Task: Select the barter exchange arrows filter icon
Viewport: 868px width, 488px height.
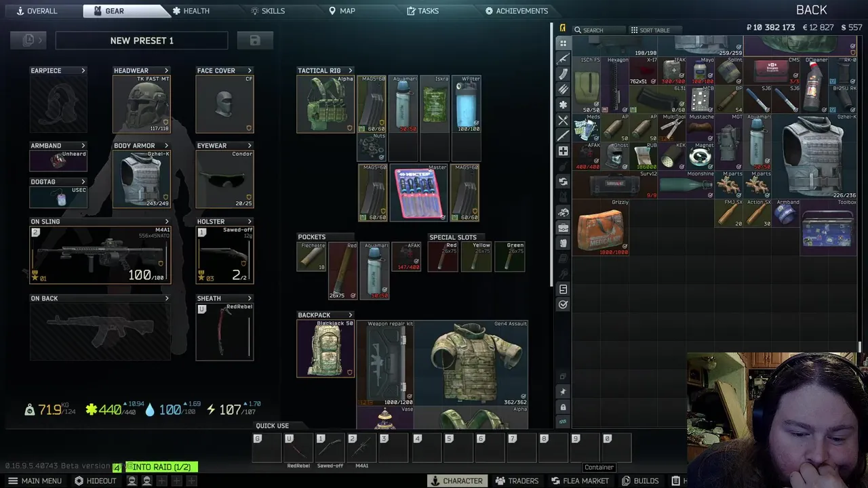Action: tap(563, 182)
